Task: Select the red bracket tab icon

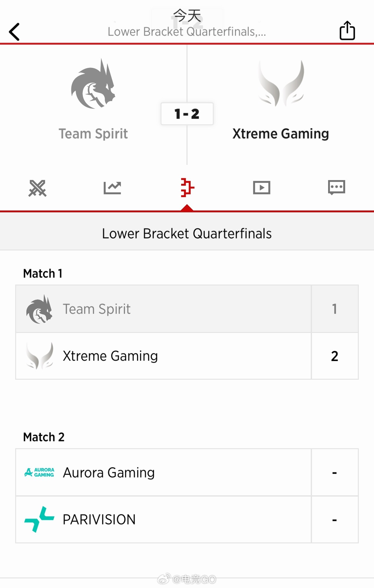Action: click(187, 188)
